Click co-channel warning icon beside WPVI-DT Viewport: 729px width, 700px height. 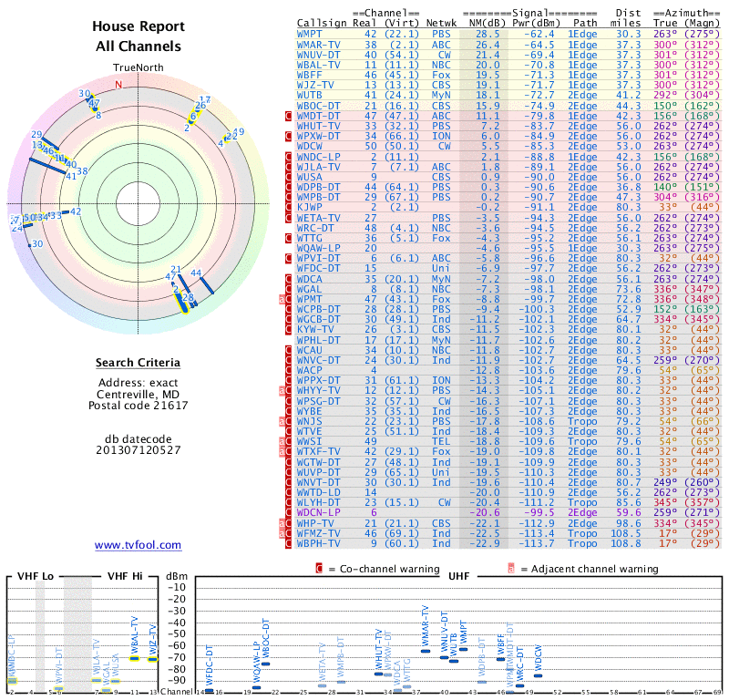[289, 258]
